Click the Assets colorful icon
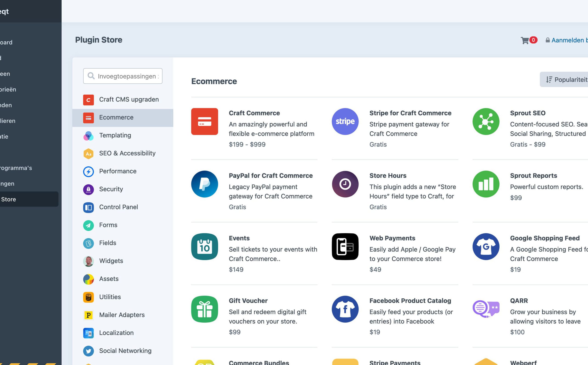 pos(88,279)
